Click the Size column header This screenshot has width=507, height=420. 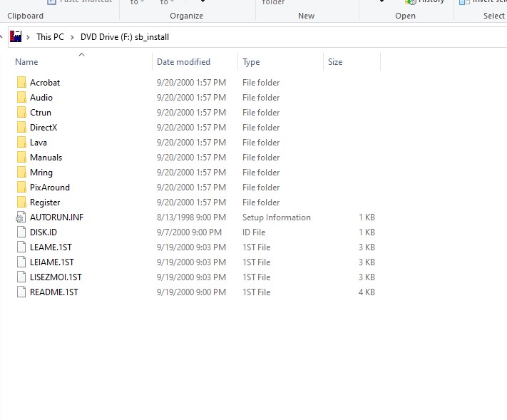[335, 62]
